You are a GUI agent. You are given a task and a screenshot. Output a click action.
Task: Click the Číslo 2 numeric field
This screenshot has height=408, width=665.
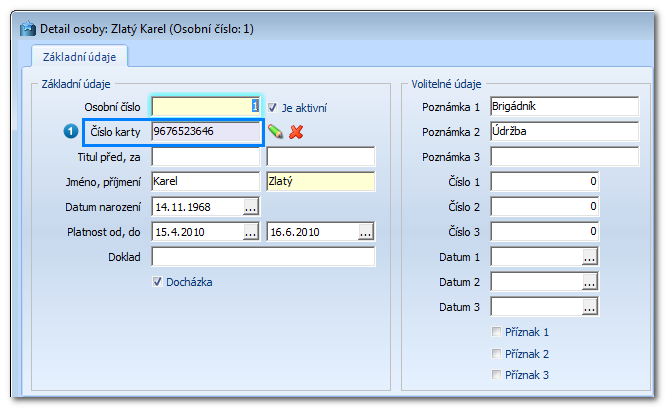point(545,207)
